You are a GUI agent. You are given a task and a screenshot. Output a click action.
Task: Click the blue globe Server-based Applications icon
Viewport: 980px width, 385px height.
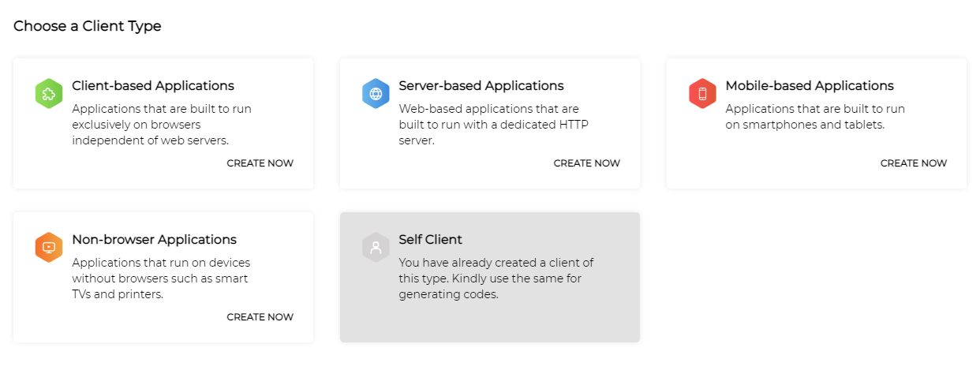coord(376,94)
